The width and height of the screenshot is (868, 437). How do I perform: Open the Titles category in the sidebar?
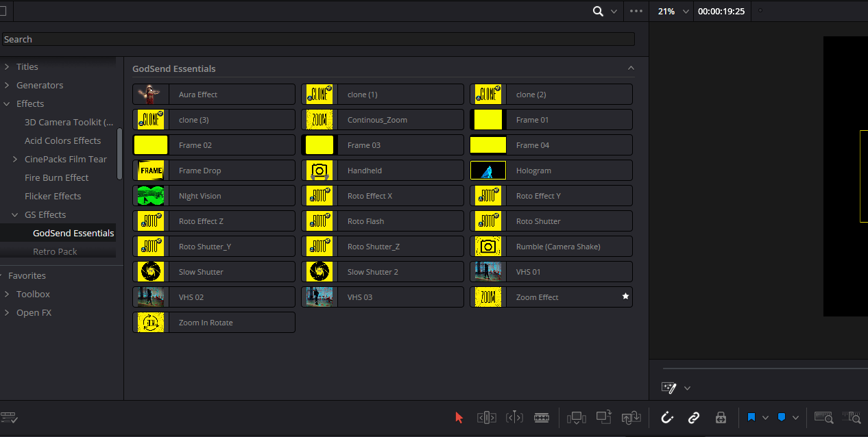pyautogui.click(x=28, y=66)
